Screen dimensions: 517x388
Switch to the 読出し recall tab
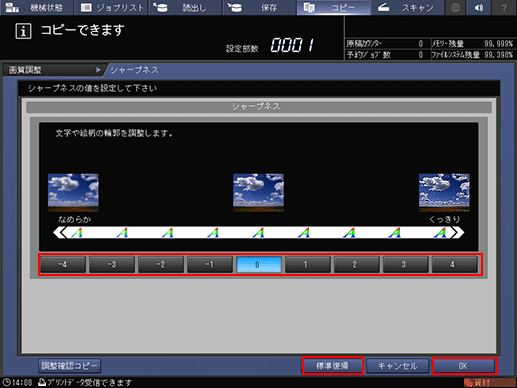click(185, 7)
